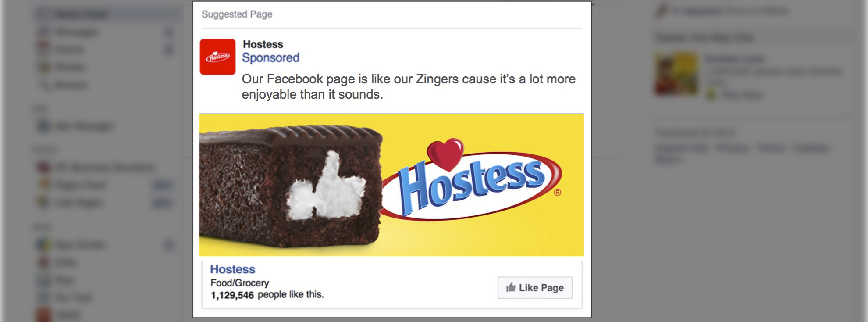Image resolution: width=868 pixels, height=322 pixels.
Task: Click the Like Page button
Action: (x=535, y=288)
